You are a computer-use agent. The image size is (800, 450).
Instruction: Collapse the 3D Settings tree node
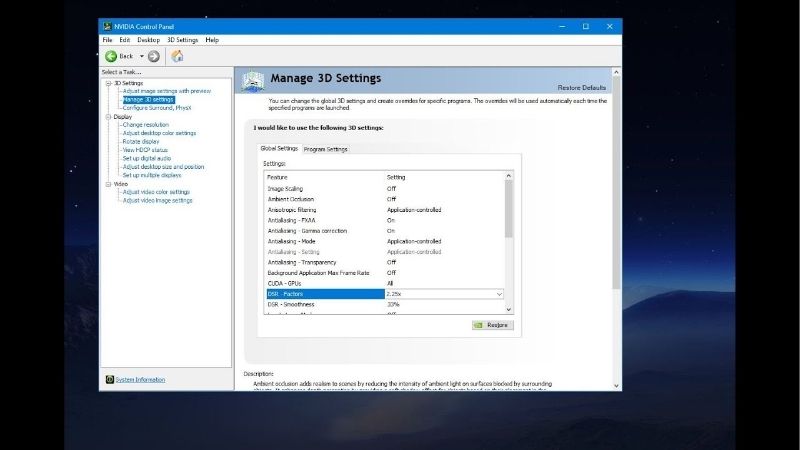[108, 83]
